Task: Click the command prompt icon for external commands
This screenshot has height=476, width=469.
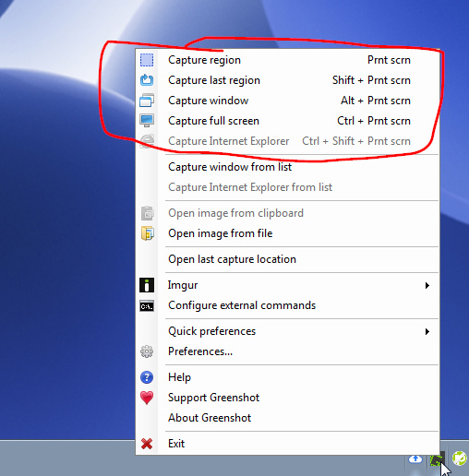Action: (x=147, y=305)
